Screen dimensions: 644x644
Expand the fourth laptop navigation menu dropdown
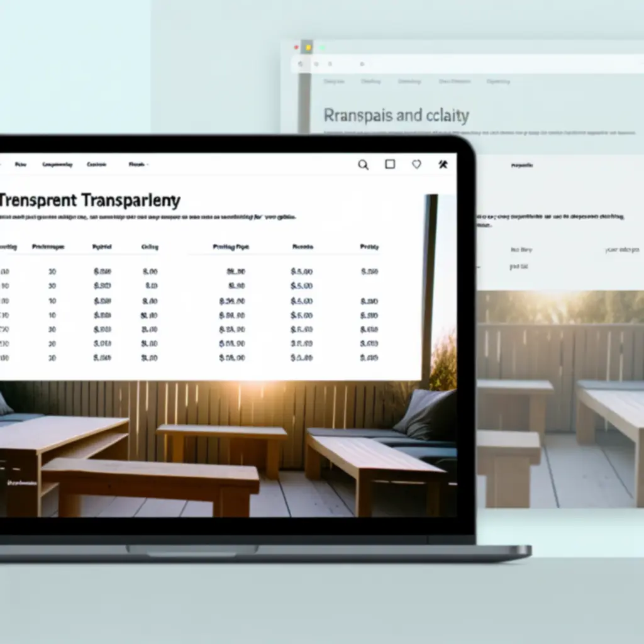[138, 165]
